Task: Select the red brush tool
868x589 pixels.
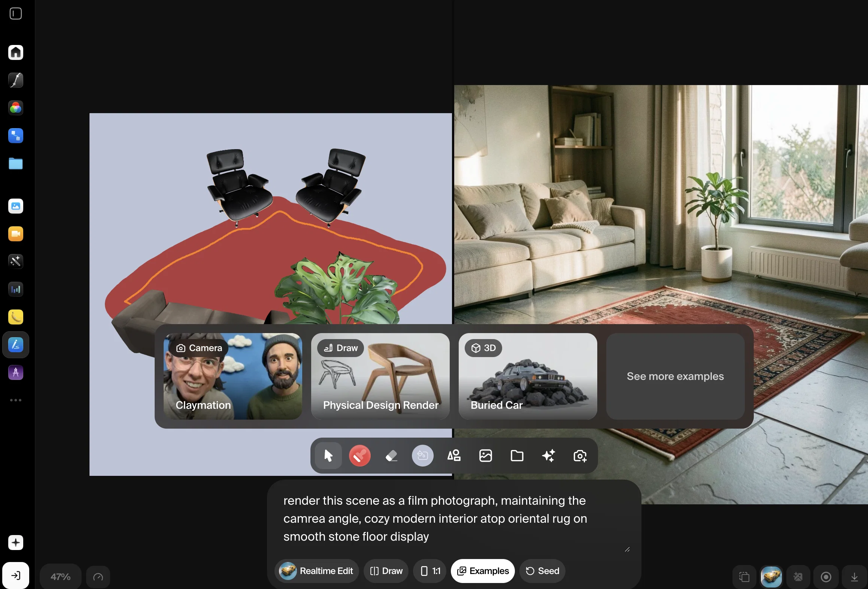Action: coord(360,456)
